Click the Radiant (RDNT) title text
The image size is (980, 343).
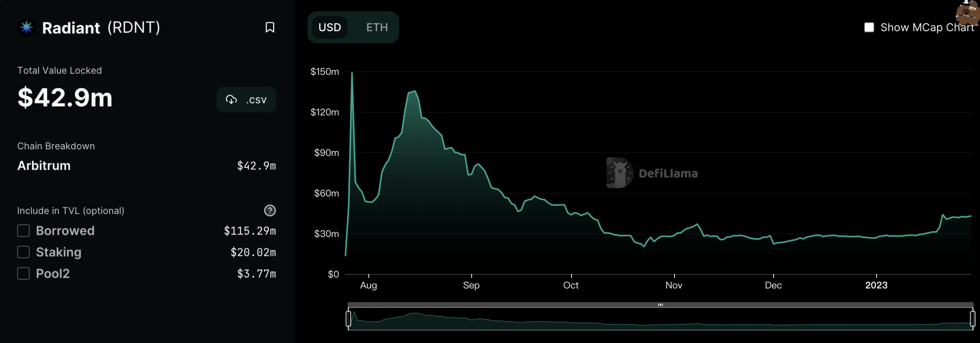[101, 28]
